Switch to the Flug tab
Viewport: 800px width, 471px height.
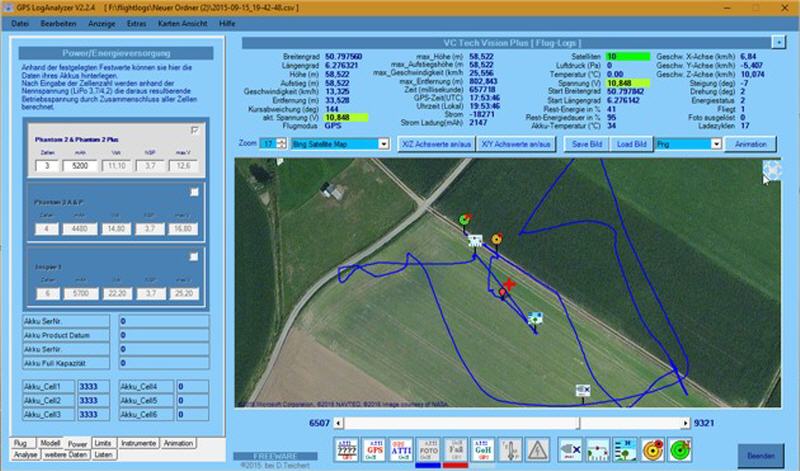click(21, 443)
